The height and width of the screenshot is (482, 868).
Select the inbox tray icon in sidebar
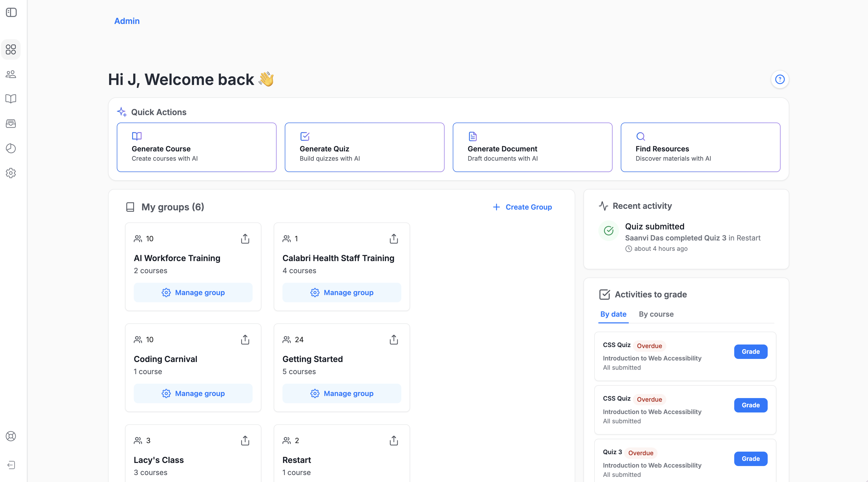click(x=11, y=124)
